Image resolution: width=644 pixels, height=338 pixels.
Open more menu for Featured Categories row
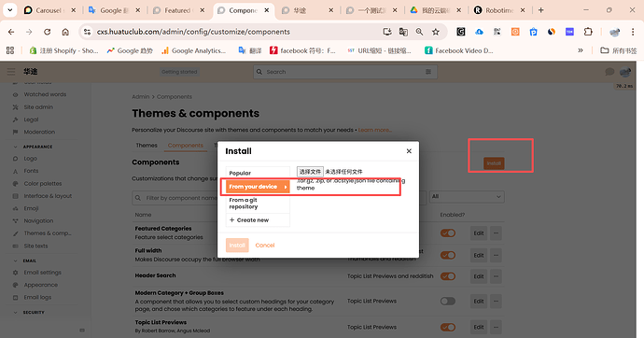(x=496, y=233)
